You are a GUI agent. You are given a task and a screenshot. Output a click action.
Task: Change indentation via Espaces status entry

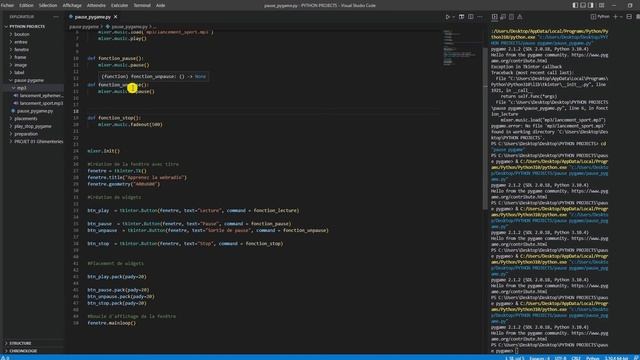[x=540, y=358]
